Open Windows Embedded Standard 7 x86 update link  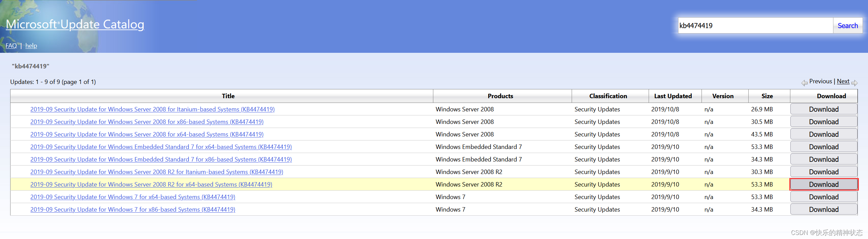(161, 159)
